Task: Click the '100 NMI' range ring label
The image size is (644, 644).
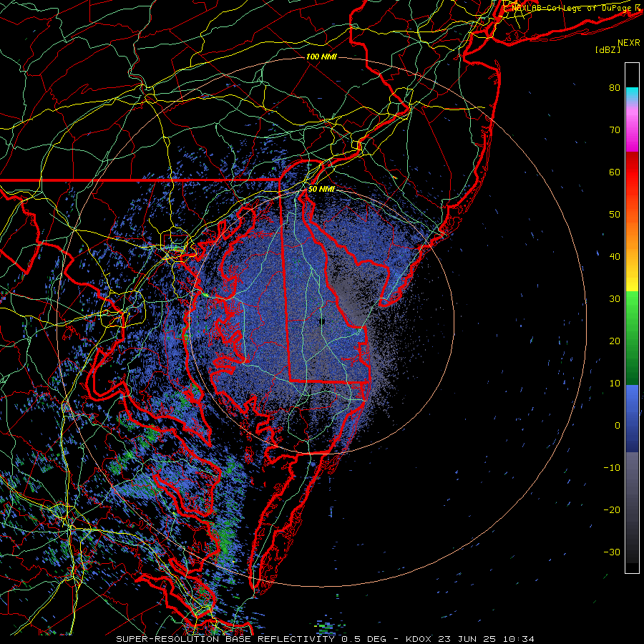Action: 321,57
